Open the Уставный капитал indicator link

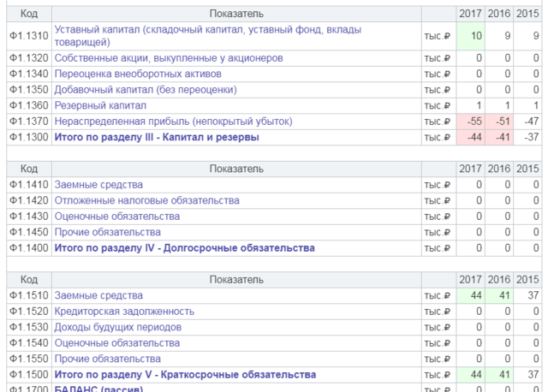point(207,36)
